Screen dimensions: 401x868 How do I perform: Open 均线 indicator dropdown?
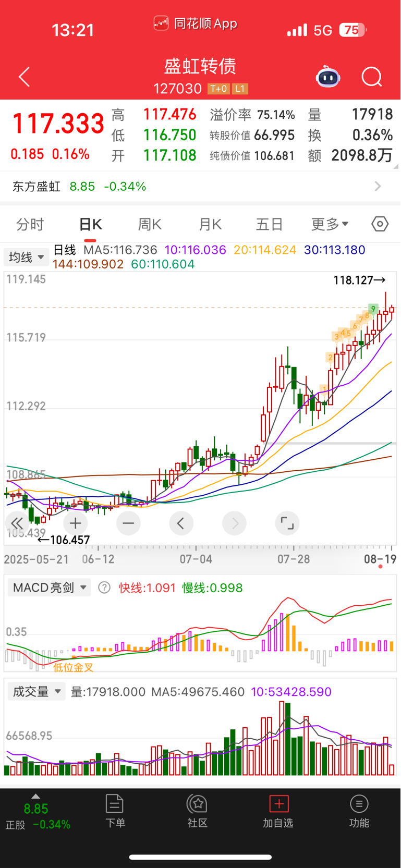(27, 257)
